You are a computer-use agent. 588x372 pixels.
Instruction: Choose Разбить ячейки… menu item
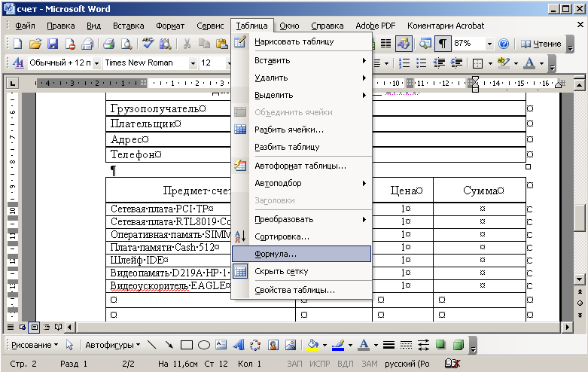pyautogui.click(x=301, y=130)
